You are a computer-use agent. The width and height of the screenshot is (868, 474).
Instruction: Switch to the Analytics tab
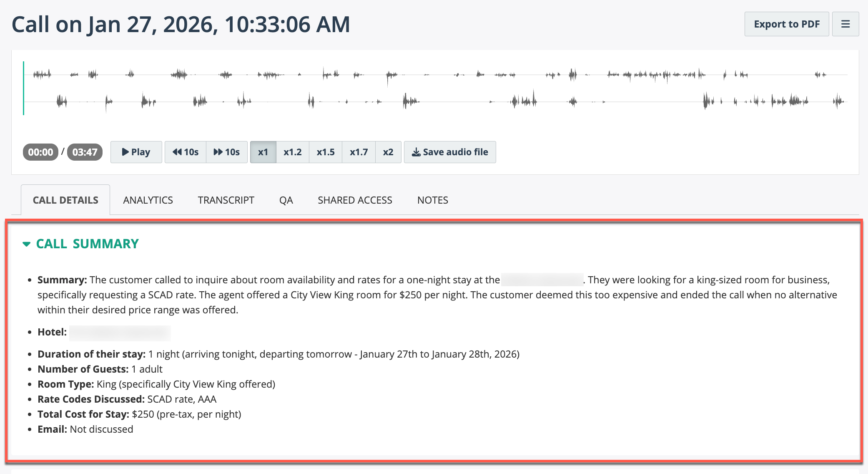[x=148, y=200]
